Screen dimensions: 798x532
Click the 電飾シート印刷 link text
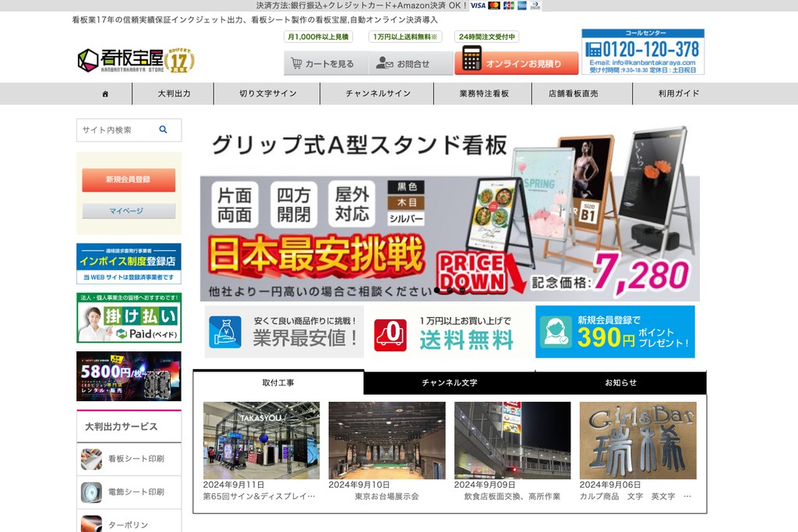point(136,492)
